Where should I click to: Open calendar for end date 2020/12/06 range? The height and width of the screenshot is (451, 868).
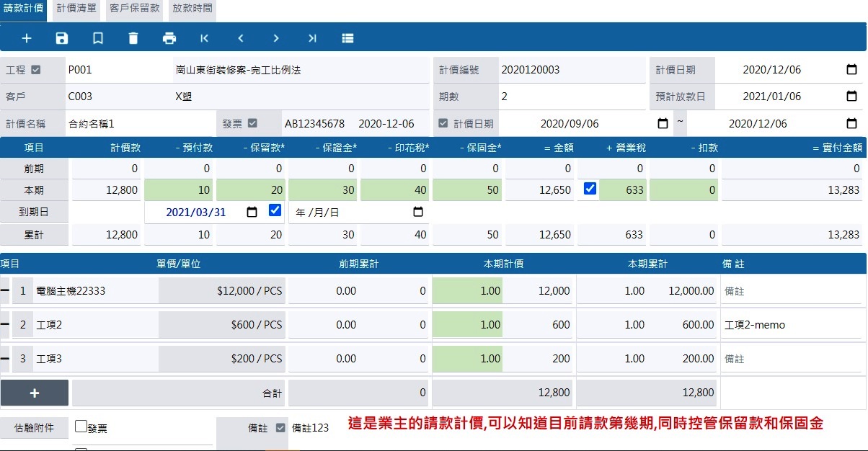click(851, 123)
